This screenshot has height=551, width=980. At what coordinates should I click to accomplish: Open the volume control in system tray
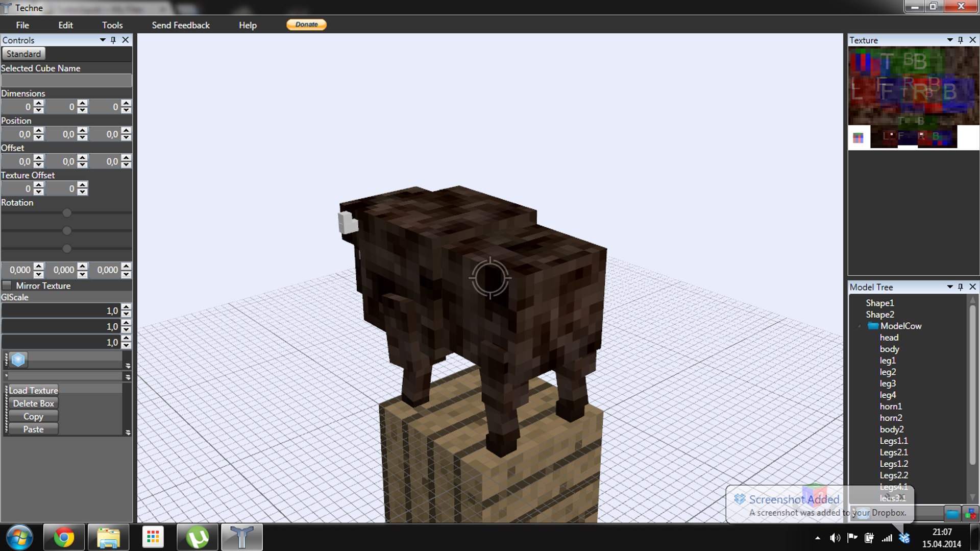pyautogui.click(x=835, y=538)
